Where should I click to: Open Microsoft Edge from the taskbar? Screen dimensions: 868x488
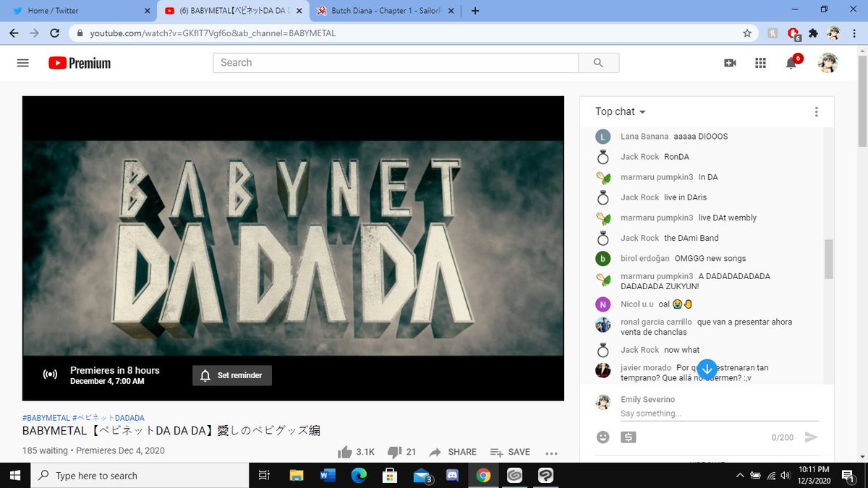click(x=359, y=475)
